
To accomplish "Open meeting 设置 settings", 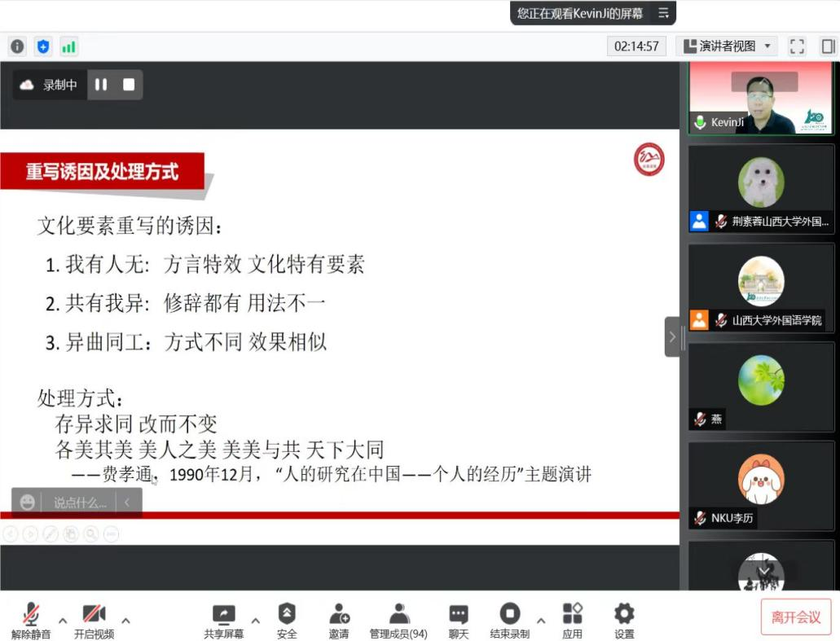I will [x=623, y=621].
